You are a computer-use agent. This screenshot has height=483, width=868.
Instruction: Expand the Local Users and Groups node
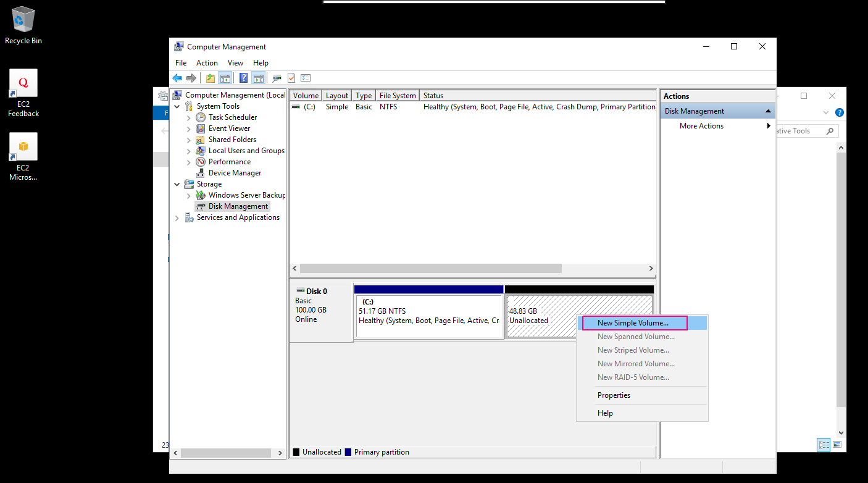point(189,151)
